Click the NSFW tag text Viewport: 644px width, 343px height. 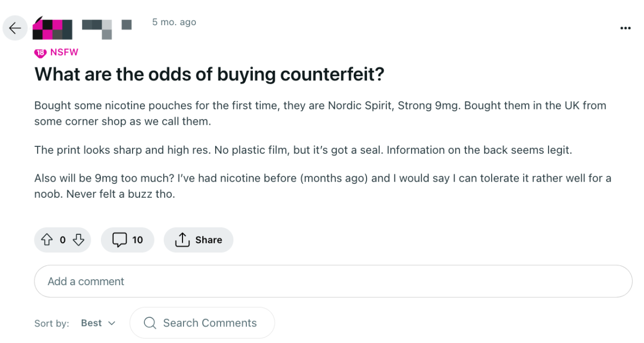[64, 53]
